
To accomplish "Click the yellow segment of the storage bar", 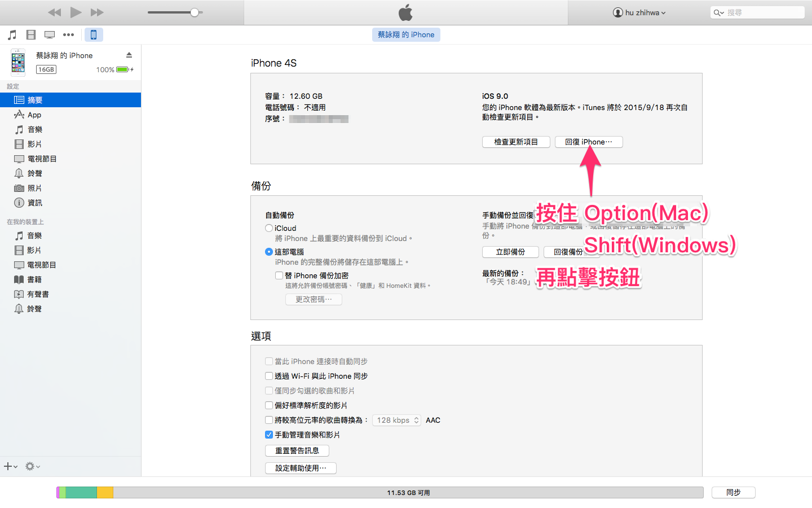I will click(x=105, y=492).
